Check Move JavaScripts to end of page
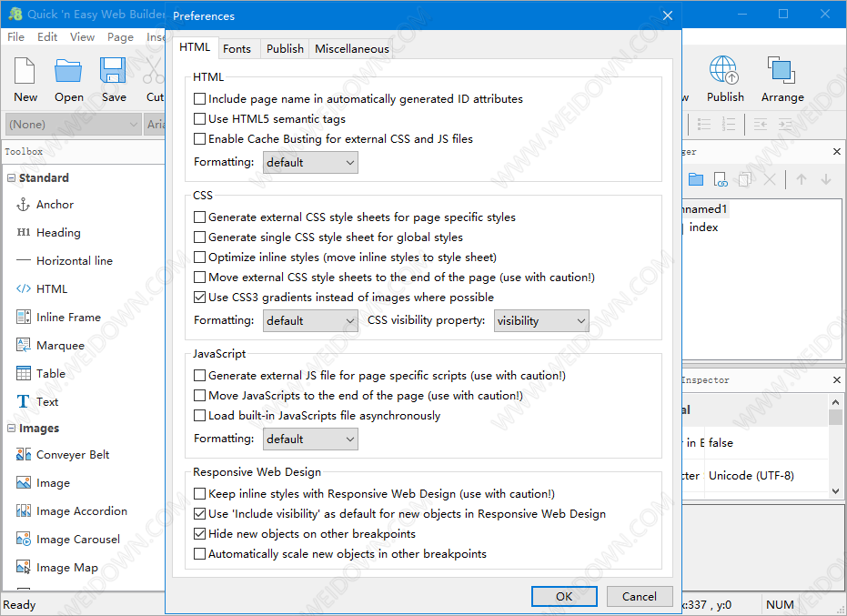The height and width of the screenshot is (616, 847). [199, 396]
